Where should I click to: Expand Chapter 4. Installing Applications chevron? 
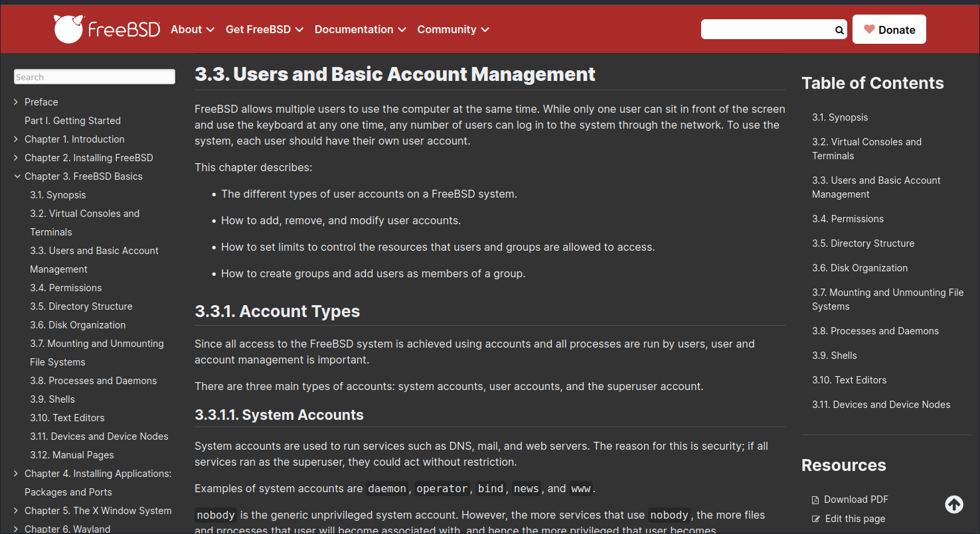(16, 473)
